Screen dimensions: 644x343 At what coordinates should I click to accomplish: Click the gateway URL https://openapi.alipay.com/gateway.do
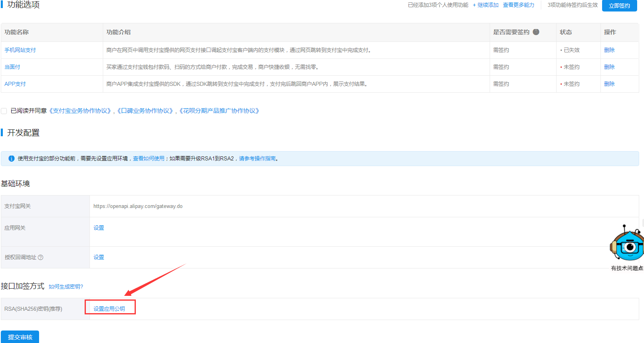pos(138,206)
